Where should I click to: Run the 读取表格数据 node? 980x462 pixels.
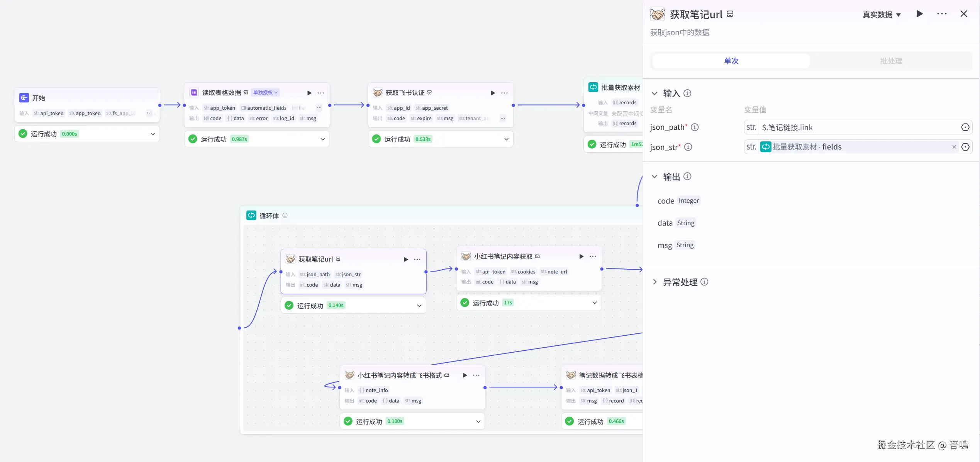(x=309, y=93)
